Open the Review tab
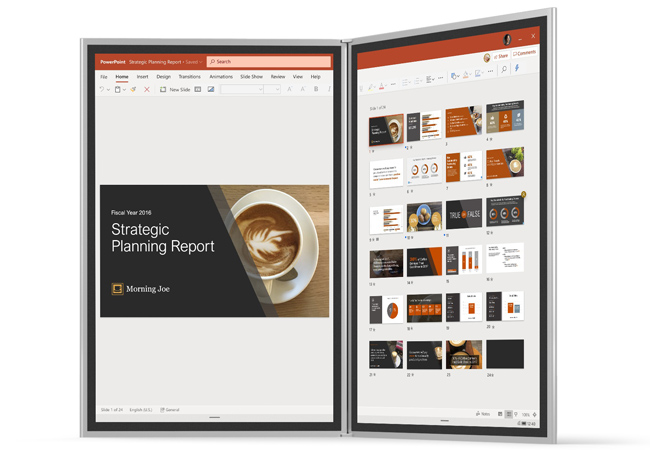The width and height of the screenshot is (650, 450). [x=278, y=77]
